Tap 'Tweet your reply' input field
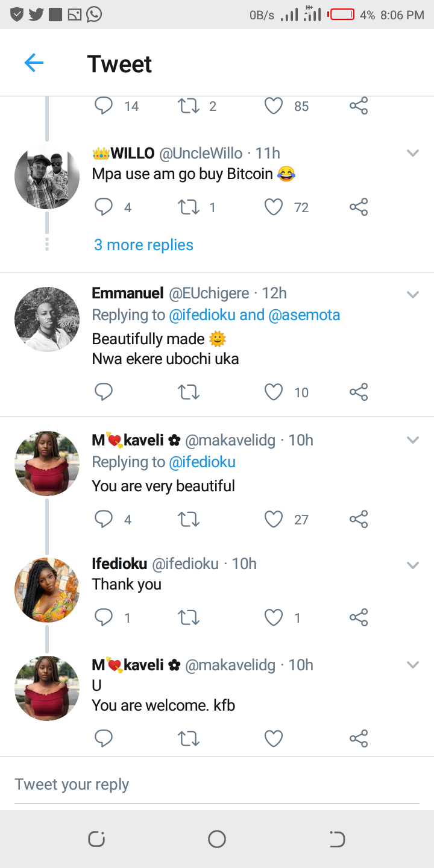The width and height of the screenshot is (434, 868). tap(217, 784)
